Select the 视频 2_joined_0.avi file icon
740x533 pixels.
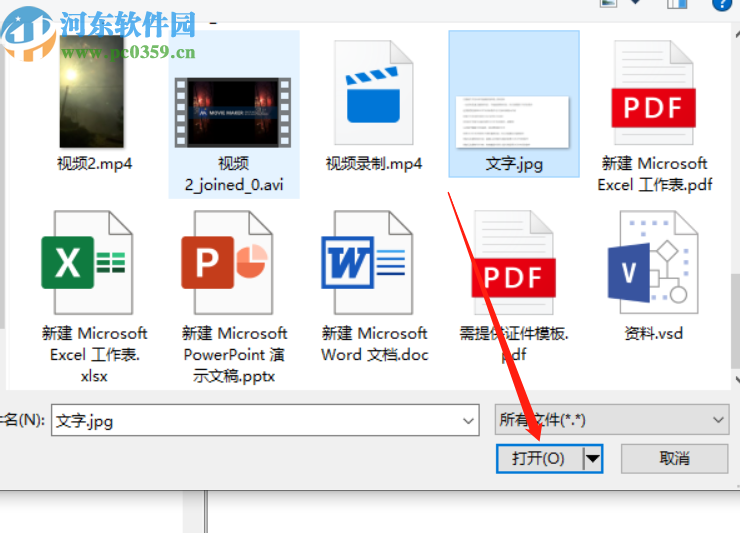tap(233, 112)
